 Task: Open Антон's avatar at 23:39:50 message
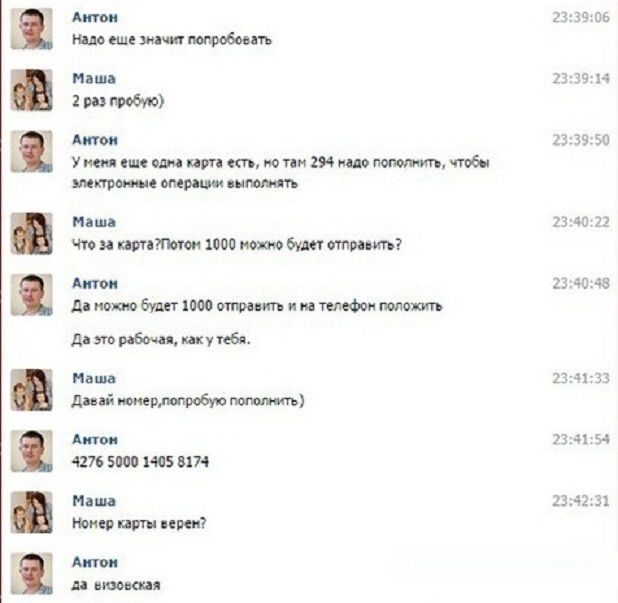[31, 151]
